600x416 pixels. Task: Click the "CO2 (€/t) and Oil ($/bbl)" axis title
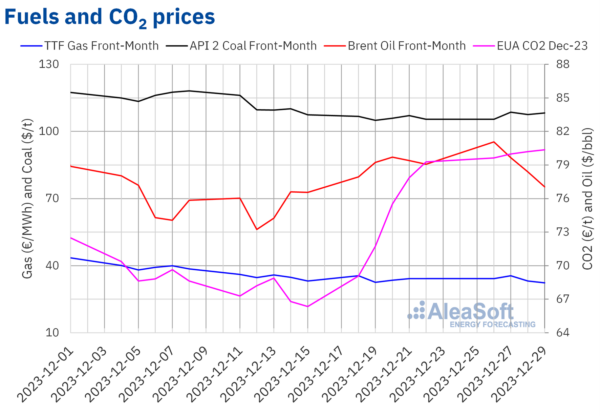[x=588, y=198]
